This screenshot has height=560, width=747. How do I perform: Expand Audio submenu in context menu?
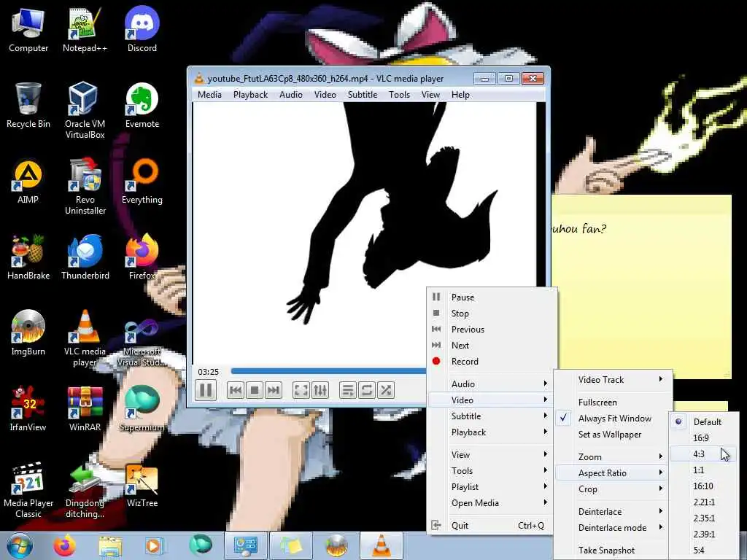pyautogui.click(x=491, y=384)
